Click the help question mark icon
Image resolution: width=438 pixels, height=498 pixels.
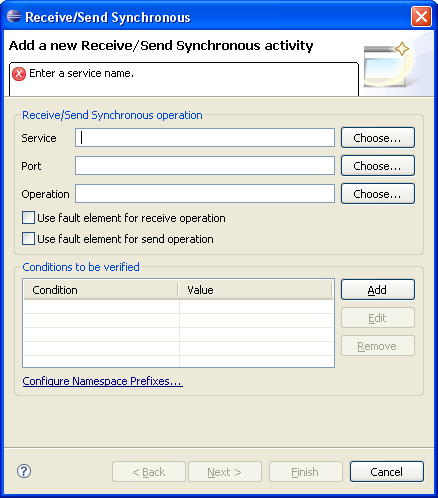[x=24, y=471]
